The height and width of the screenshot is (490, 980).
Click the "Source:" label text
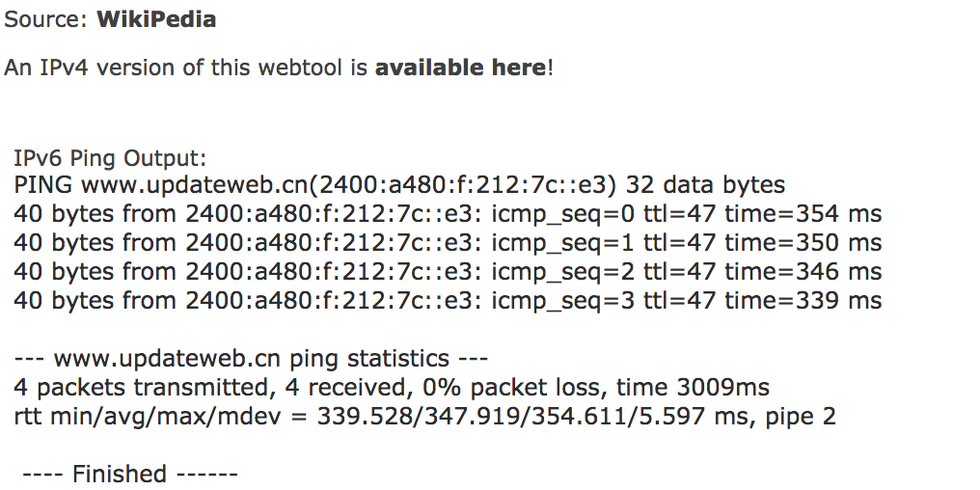tap(46, 19)
